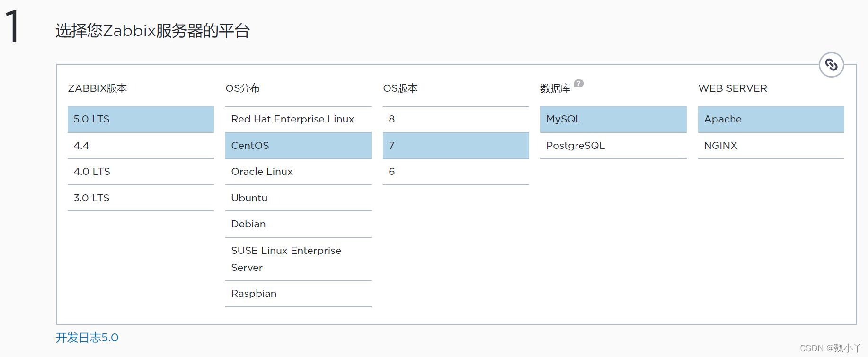Screen dimensions: 868x357
Task: Select Ubuntu as OS distribution
Action: [x=298, y=198]
